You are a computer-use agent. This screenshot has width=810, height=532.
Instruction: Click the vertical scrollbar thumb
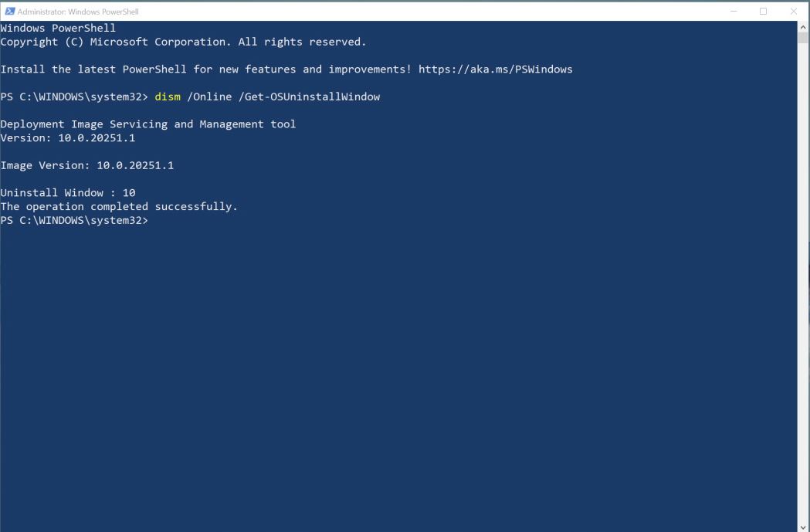pos(803,38)
